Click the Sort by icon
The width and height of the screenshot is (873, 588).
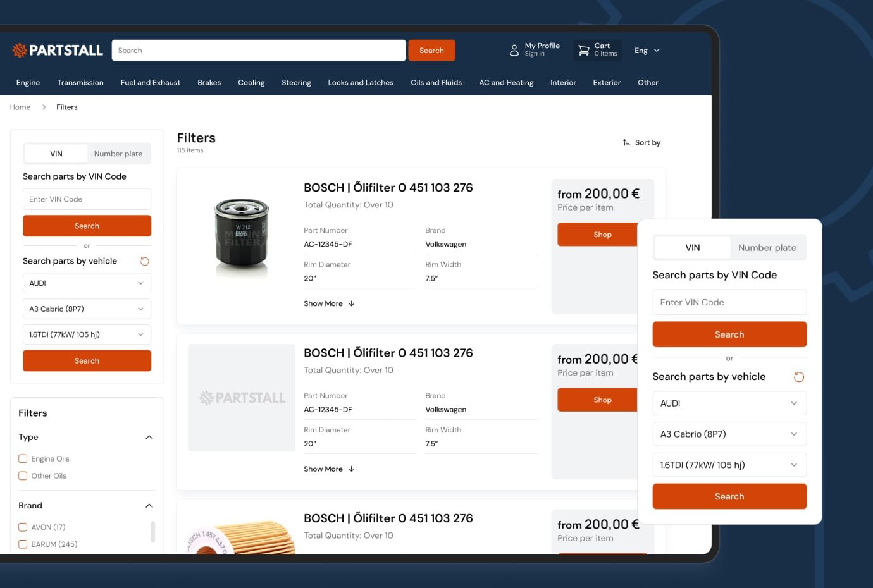click(626, 143)
